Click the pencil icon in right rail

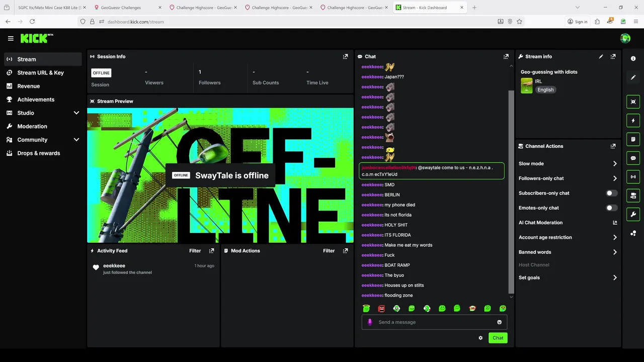633,77
